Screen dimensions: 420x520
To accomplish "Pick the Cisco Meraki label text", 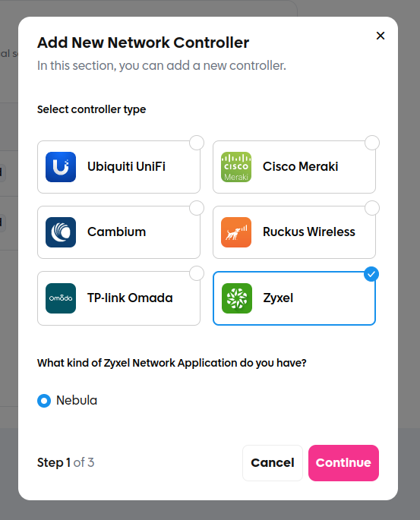I will (300, 166).
